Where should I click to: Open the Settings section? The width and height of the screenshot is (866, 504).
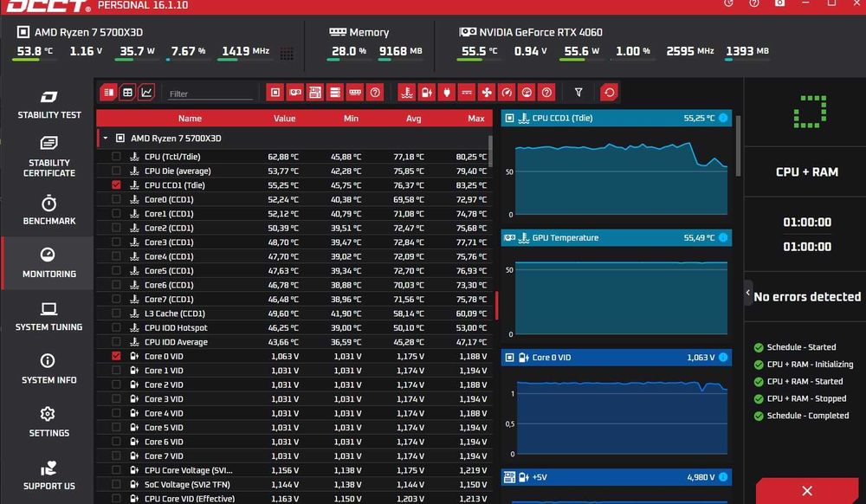(48, 423)
